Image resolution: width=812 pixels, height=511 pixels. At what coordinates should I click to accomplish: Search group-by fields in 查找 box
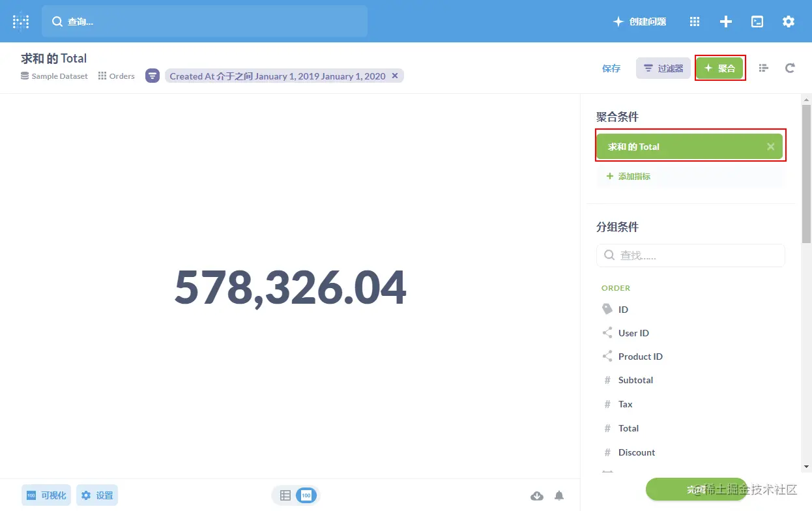pos(691,255)
